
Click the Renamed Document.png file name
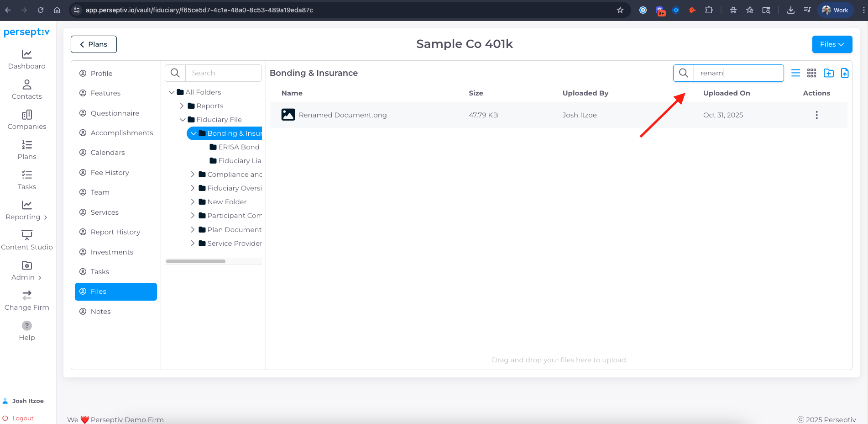(x=343, y=115)
